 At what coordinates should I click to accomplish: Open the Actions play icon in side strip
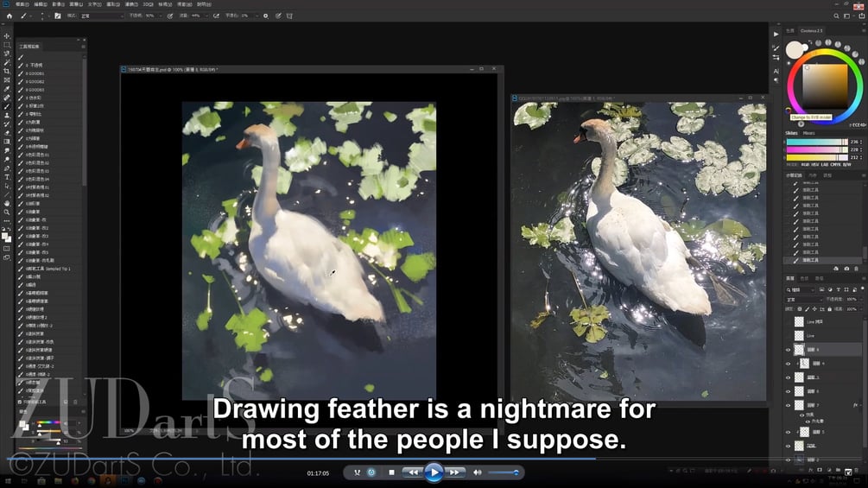click(x=776, y=35)
